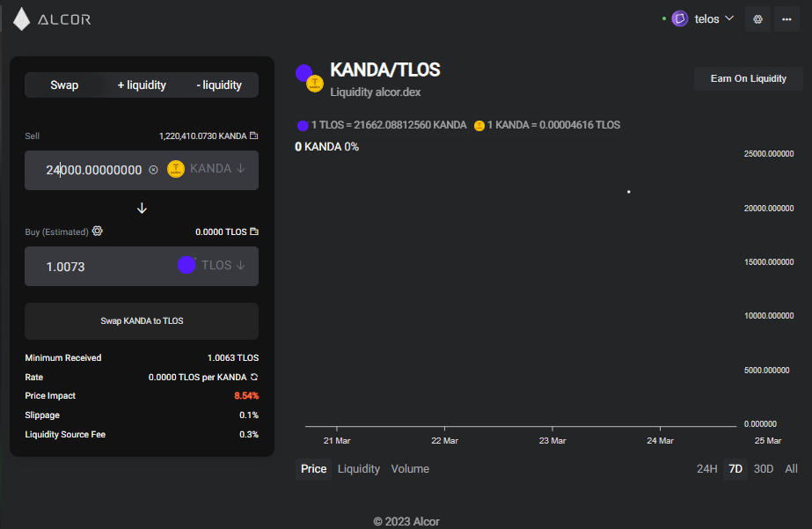Select the Volume chart tab

[x=410, y=469]
